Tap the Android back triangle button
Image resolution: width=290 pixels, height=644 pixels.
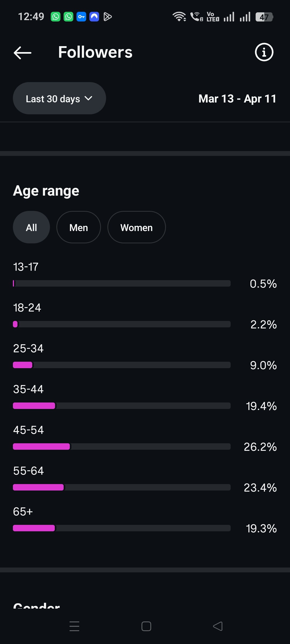218,626
